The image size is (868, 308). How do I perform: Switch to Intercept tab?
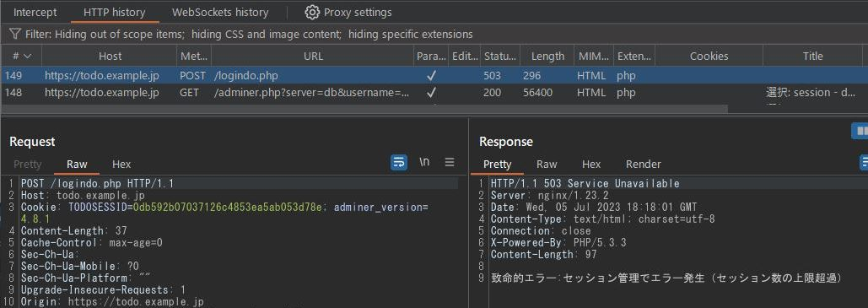pos(35,12)
